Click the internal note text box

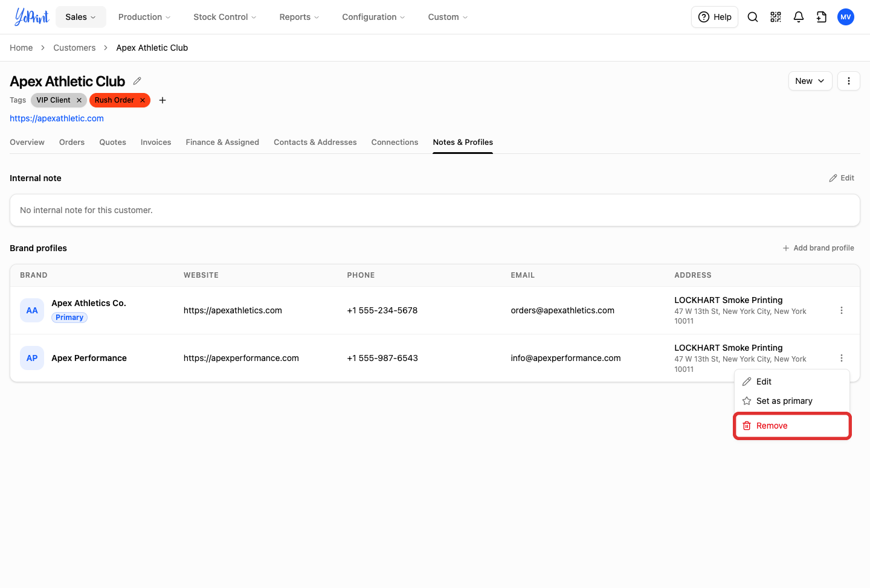tap(435, 210)
